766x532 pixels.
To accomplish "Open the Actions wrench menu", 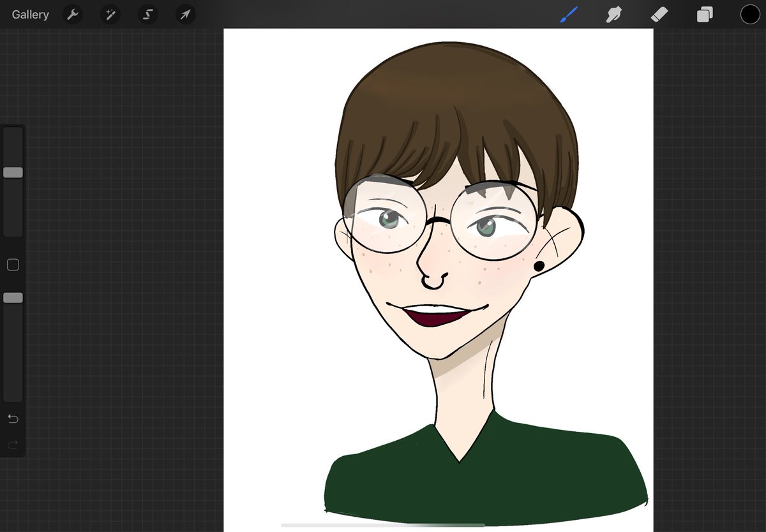I will point(73,15).
